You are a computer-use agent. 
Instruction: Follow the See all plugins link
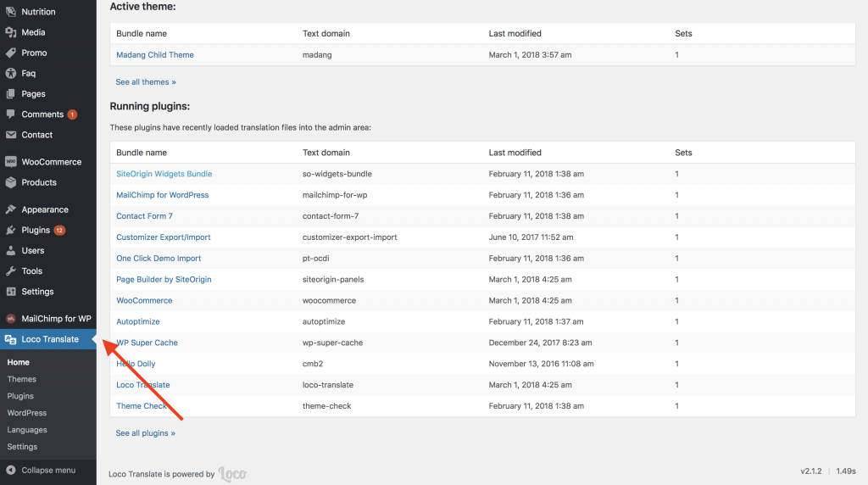(x=145, y=433)
